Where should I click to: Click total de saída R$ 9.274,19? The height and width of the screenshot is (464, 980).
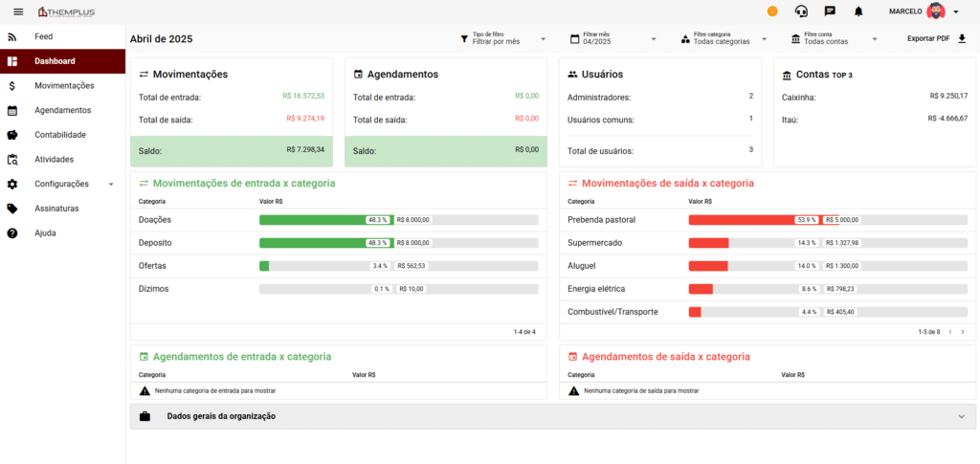[x=305, y=118]
